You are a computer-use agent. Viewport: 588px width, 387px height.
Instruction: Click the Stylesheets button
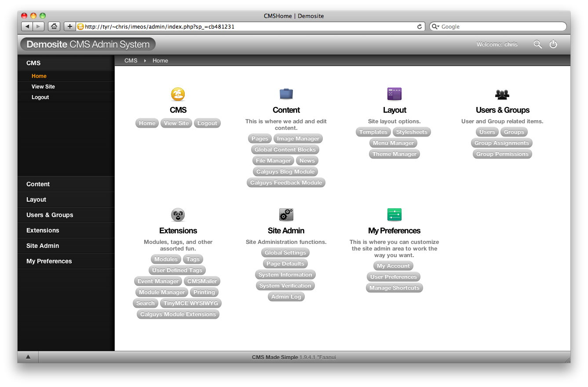[412, 132]
